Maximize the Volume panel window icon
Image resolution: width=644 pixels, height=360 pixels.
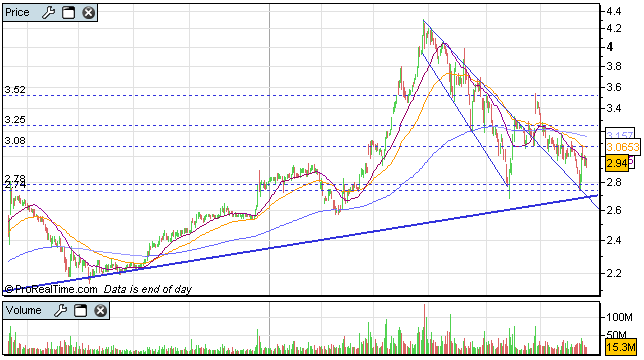click(x=80, y=311)
